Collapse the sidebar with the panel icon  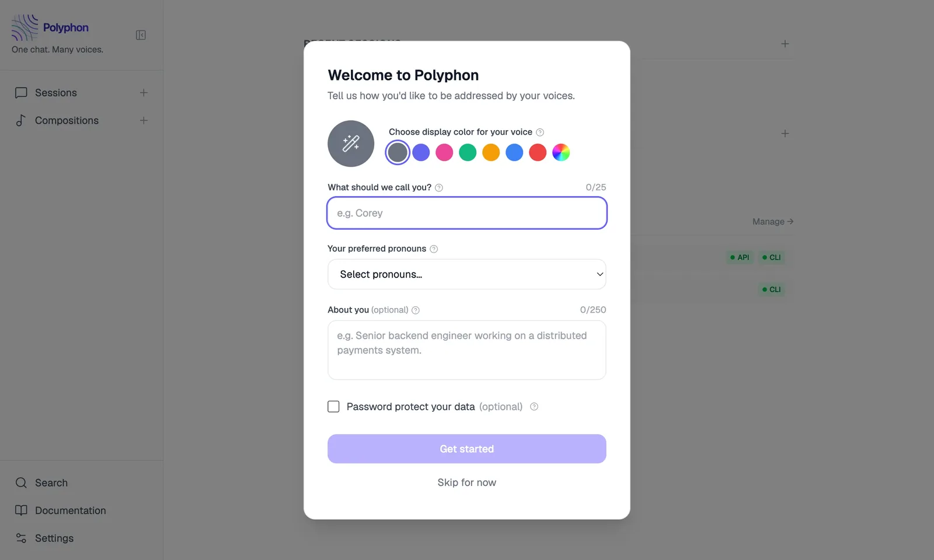[x=141, y=35]
